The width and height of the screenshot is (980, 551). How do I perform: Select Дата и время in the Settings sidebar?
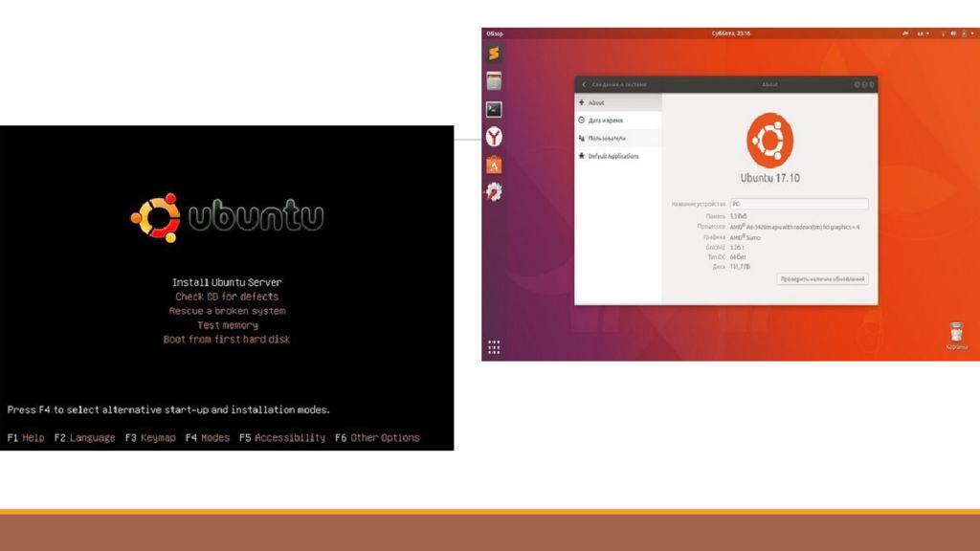pos(618,120)
